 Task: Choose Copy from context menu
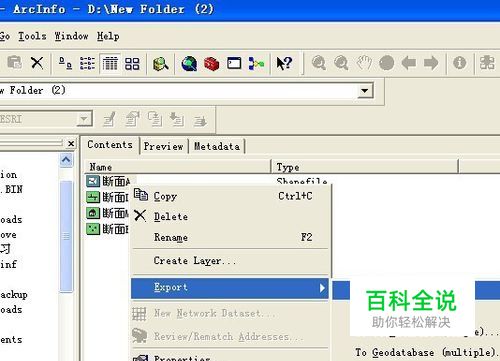pyautogui.click(x=230, y=196)
